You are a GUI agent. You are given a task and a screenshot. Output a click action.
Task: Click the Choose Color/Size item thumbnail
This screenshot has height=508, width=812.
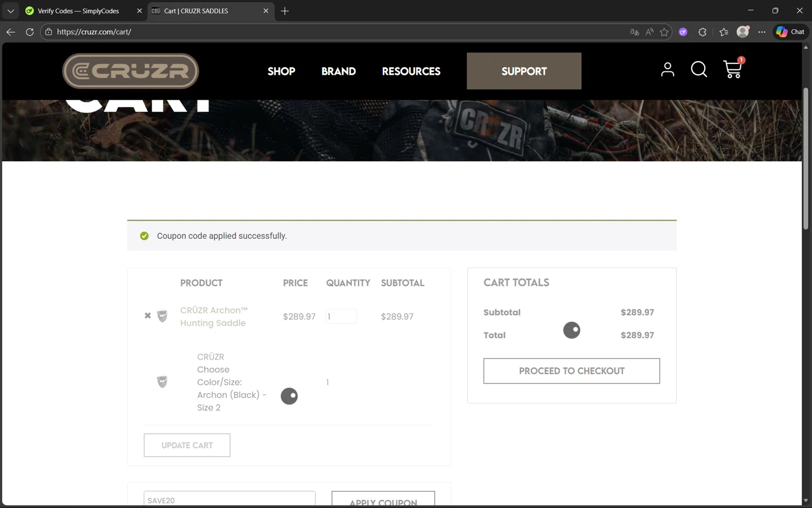(x=162, y=382)
